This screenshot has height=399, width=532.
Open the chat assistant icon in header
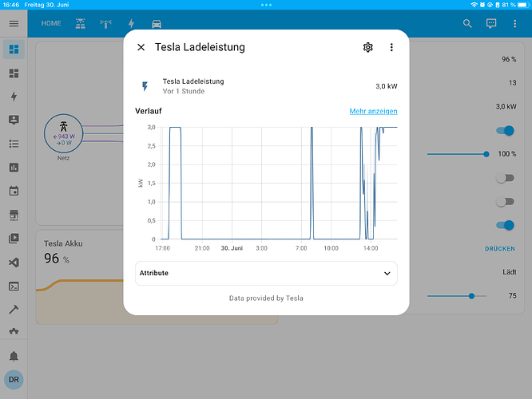[x=491, y=23]
